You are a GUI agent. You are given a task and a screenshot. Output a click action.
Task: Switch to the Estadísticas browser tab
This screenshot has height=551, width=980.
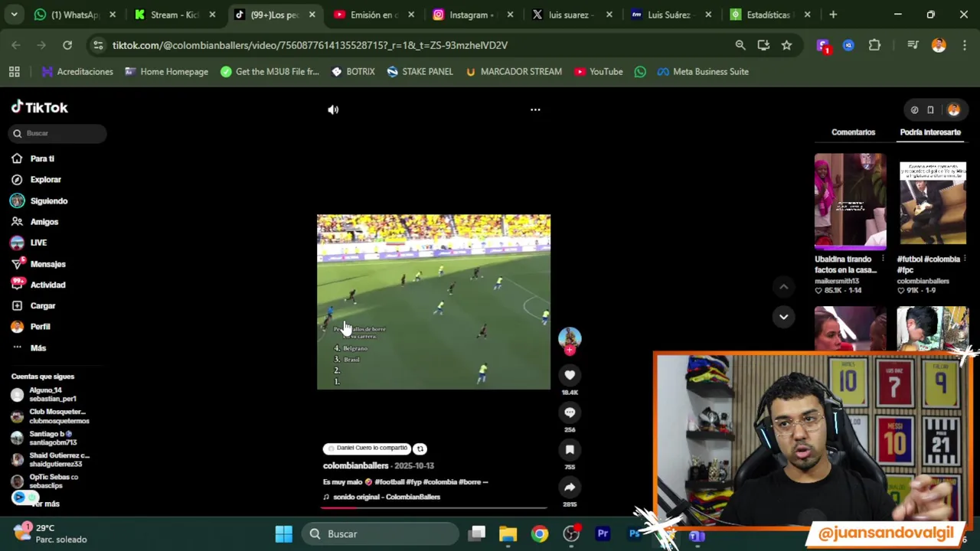[772, 15]
